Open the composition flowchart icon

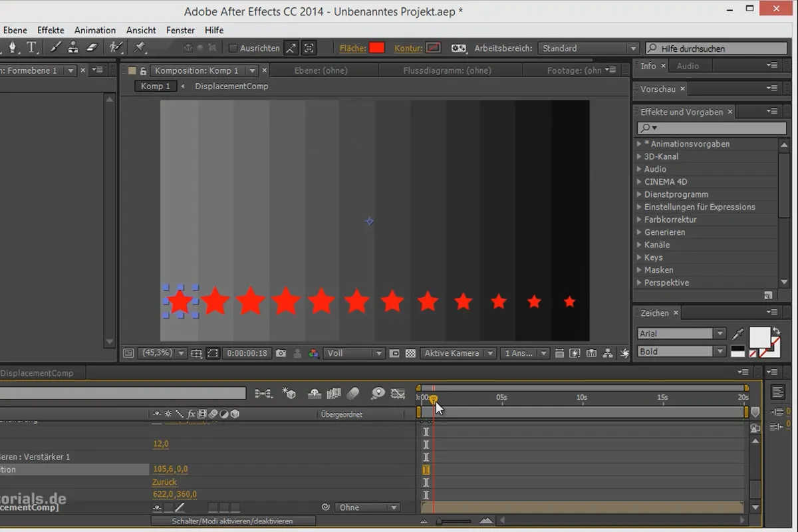(608, 354)
